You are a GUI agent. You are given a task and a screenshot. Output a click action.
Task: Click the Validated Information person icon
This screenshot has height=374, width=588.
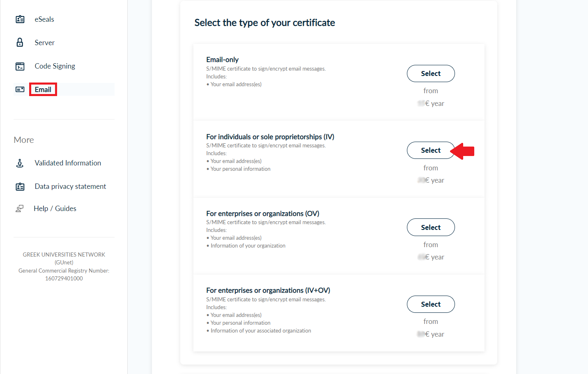point(20,163)
